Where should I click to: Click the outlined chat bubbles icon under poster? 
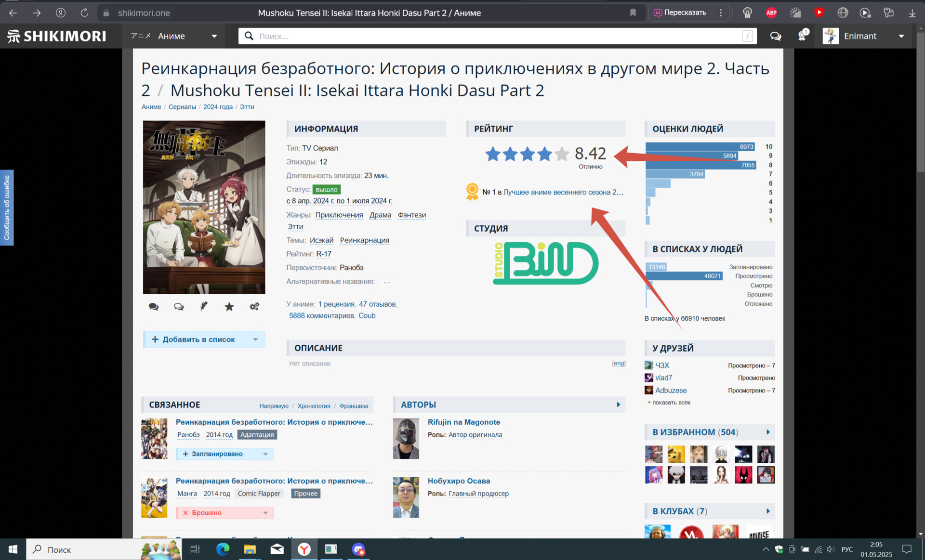179,307
